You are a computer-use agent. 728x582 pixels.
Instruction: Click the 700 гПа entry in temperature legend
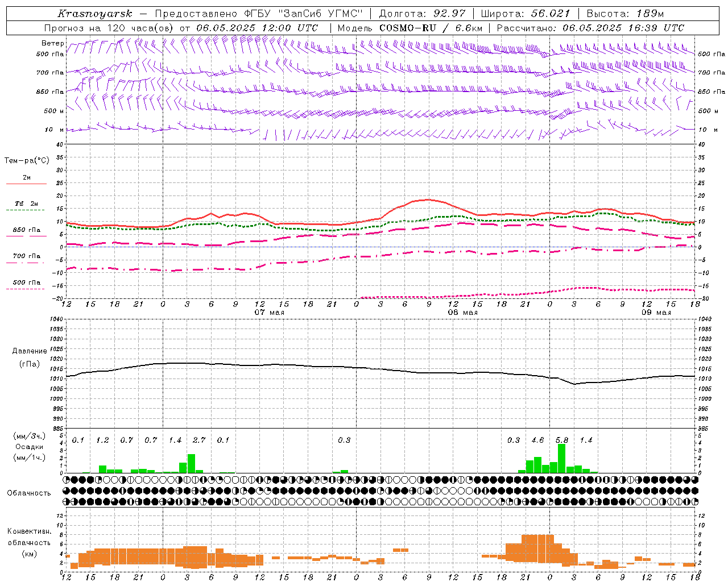tap(27, 256)
